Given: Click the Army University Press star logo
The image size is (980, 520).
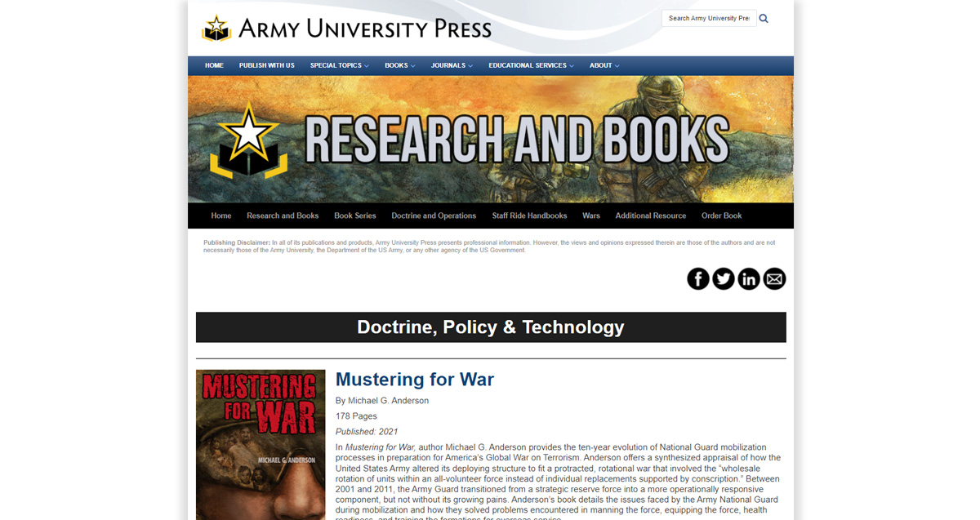Looking at the screenshot, I should click(217, 29).
